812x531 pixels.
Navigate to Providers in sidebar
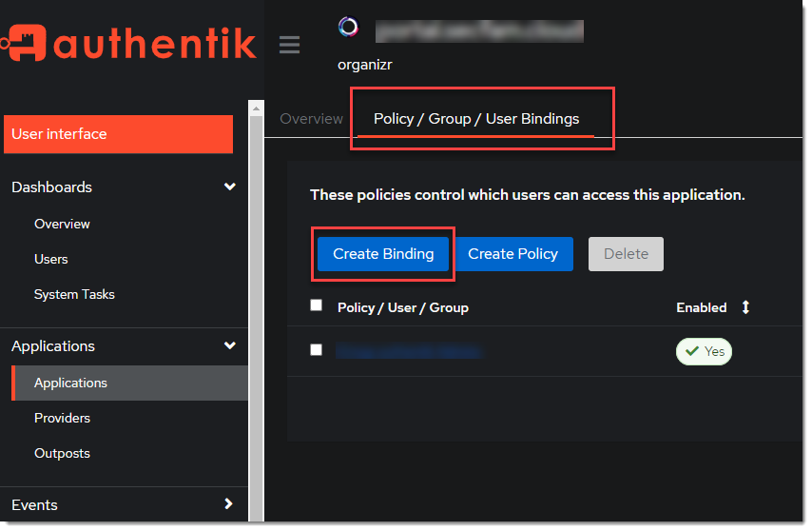[x=62, y=419]
